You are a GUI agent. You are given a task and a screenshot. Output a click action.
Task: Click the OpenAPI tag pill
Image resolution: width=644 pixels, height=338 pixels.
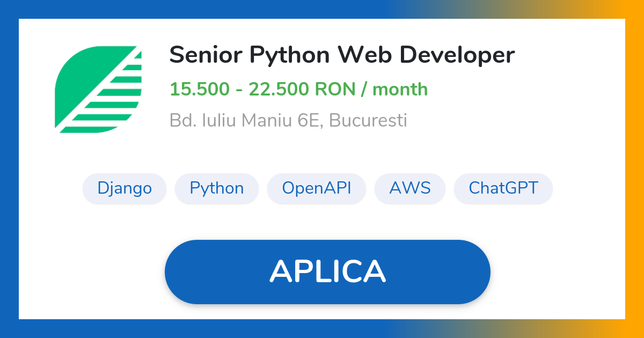[316, 188]
